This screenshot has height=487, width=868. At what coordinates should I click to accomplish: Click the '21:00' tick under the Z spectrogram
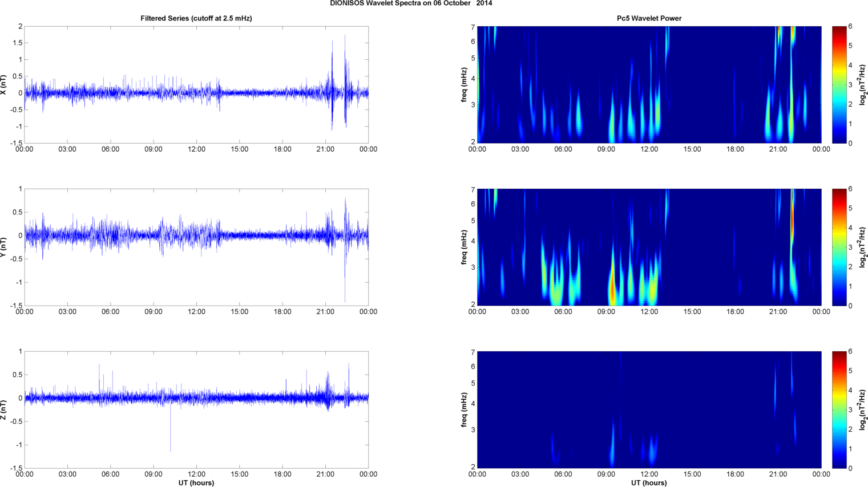[x=778, y=474]
